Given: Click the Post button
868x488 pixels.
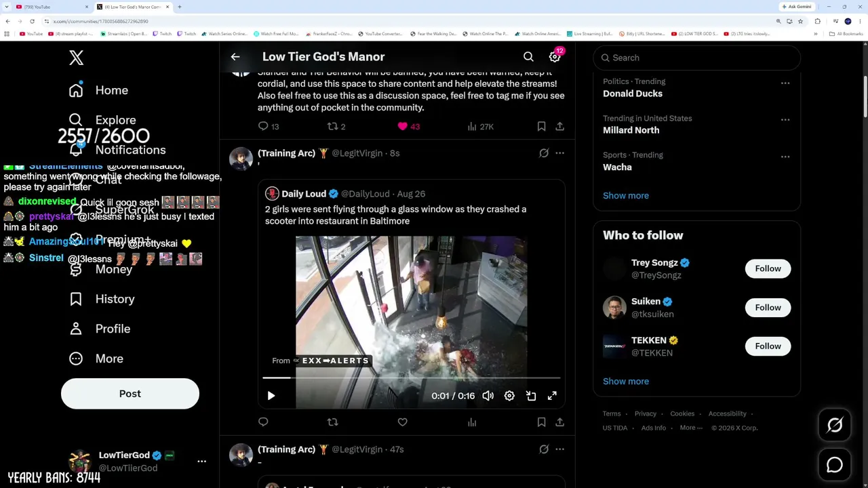Looking at the screenshot, I should [x=130, y=394].
